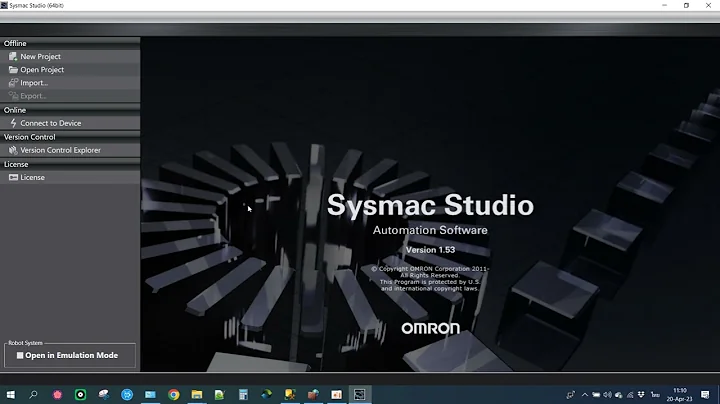Choose Connect to Device
The image size is (720, 404).
coord(70,123)
